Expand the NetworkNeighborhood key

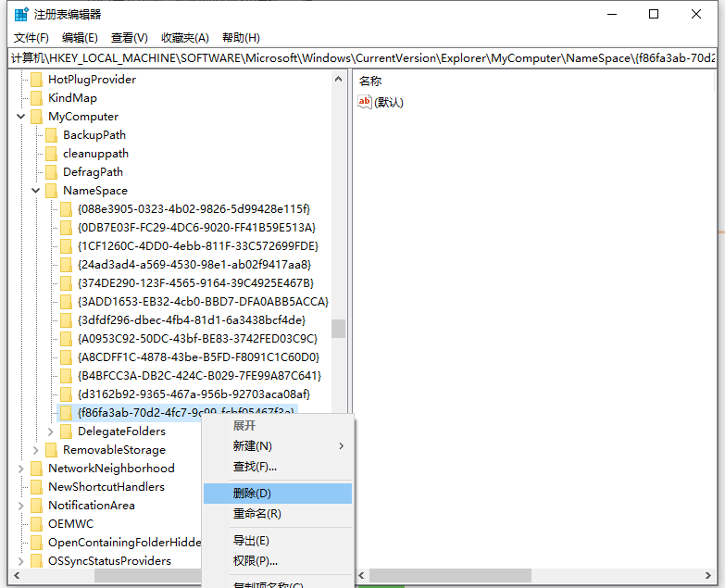(20, 469)
